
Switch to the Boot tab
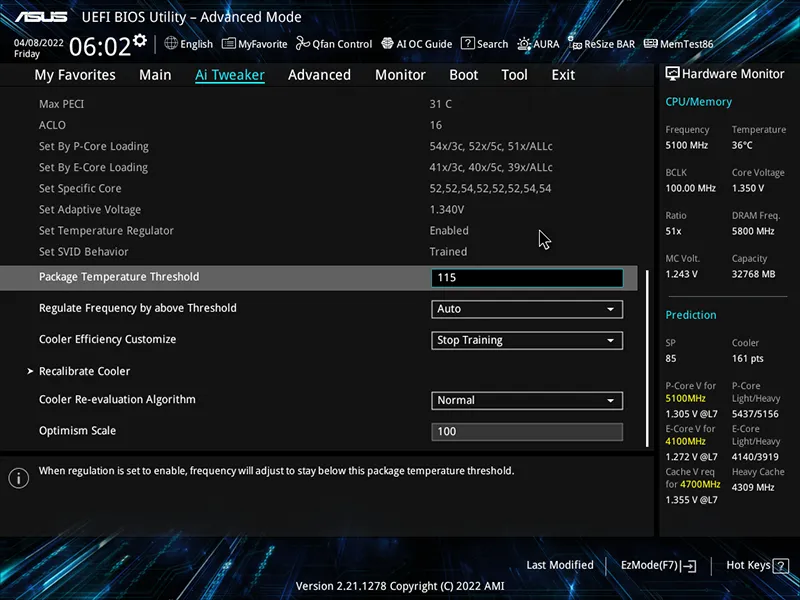(x=463, y=75)
